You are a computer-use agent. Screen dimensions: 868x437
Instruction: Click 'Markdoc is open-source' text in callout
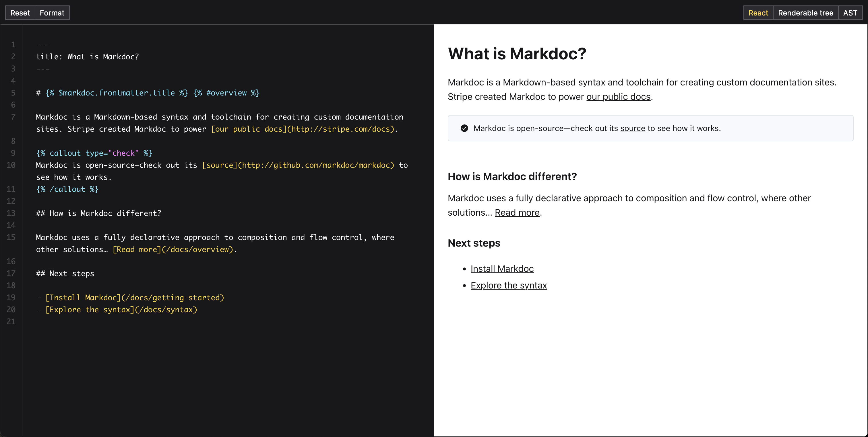[597, 128]
